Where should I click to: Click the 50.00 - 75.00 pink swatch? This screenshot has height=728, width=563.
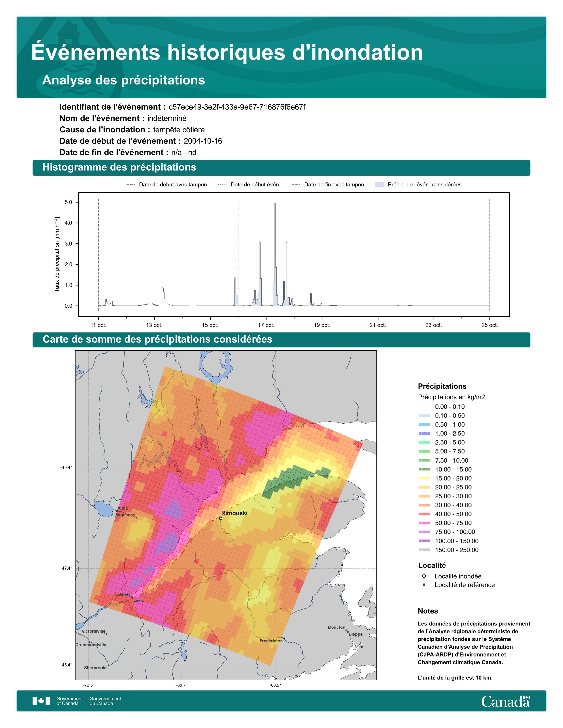coord(424,523)
